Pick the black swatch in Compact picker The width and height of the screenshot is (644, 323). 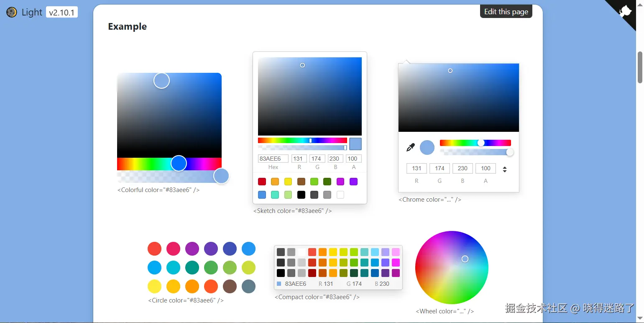tap(281, 273)
